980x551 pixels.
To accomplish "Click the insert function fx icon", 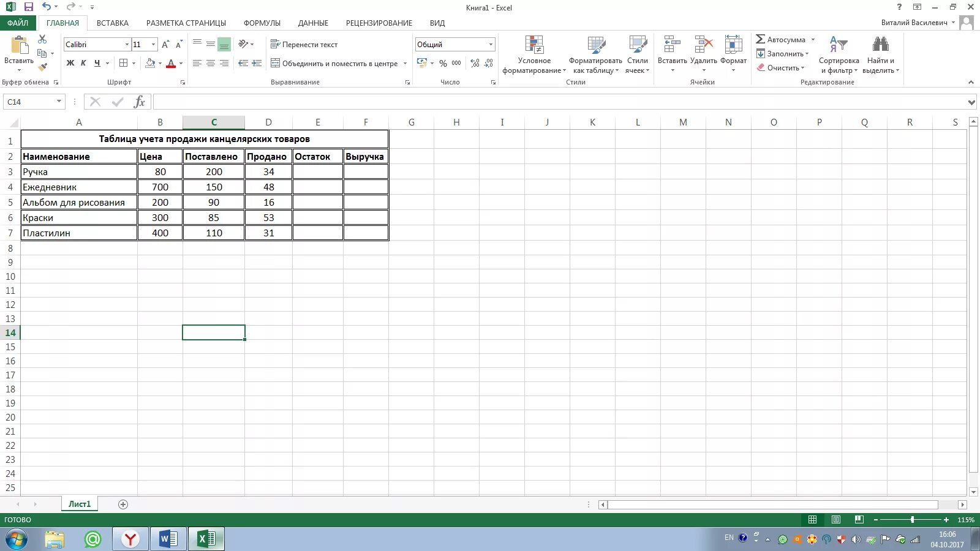I will (x=139, y=102).
